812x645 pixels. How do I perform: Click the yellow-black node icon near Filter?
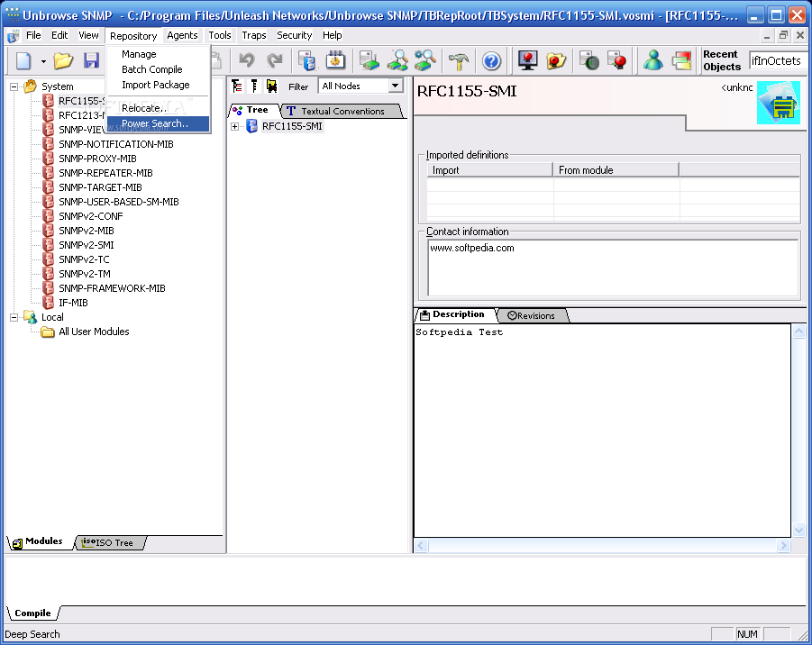click(272, 86)
